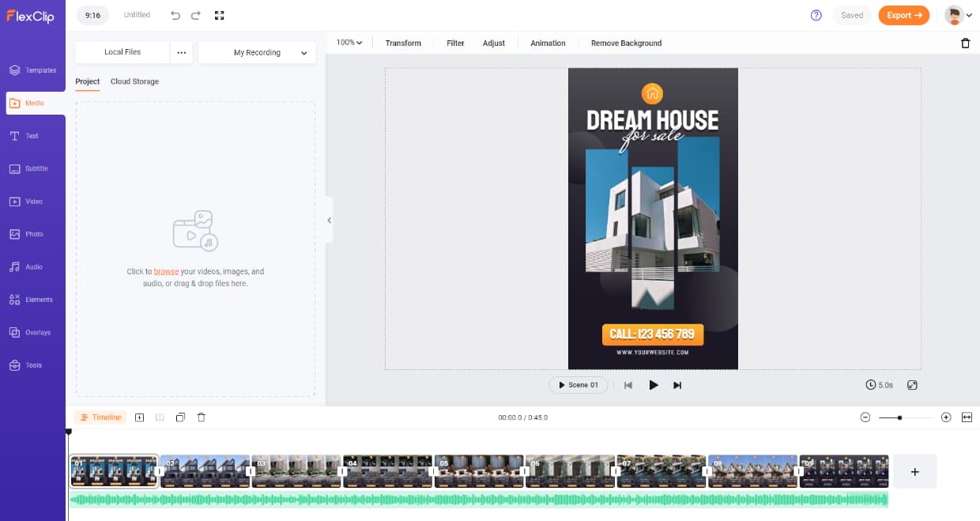Image resolution: width=980 pixels, height=521 pixels.
Task: Click the house photo on canvas
Action: pyautogui.click(x=653, y=223)
